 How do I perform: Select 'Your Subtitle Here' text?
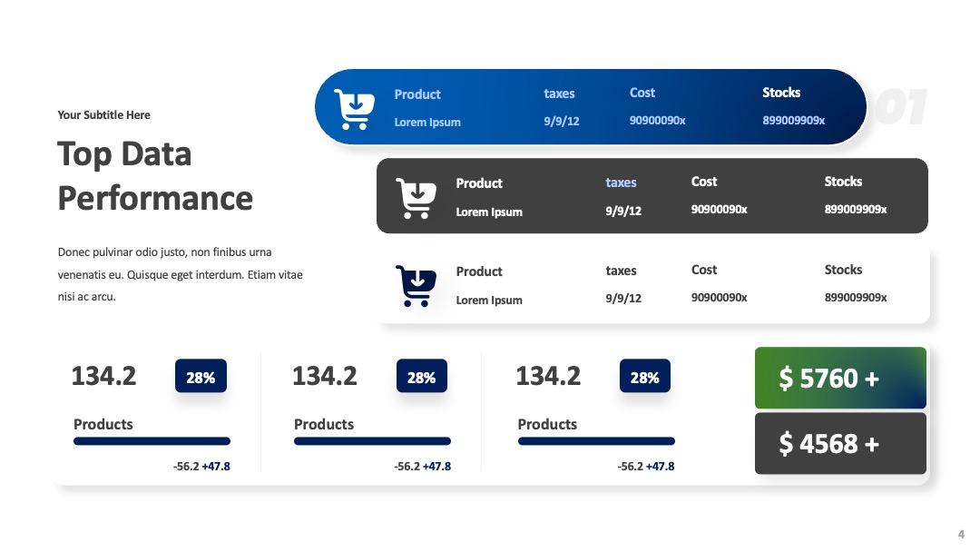(103, 115)
